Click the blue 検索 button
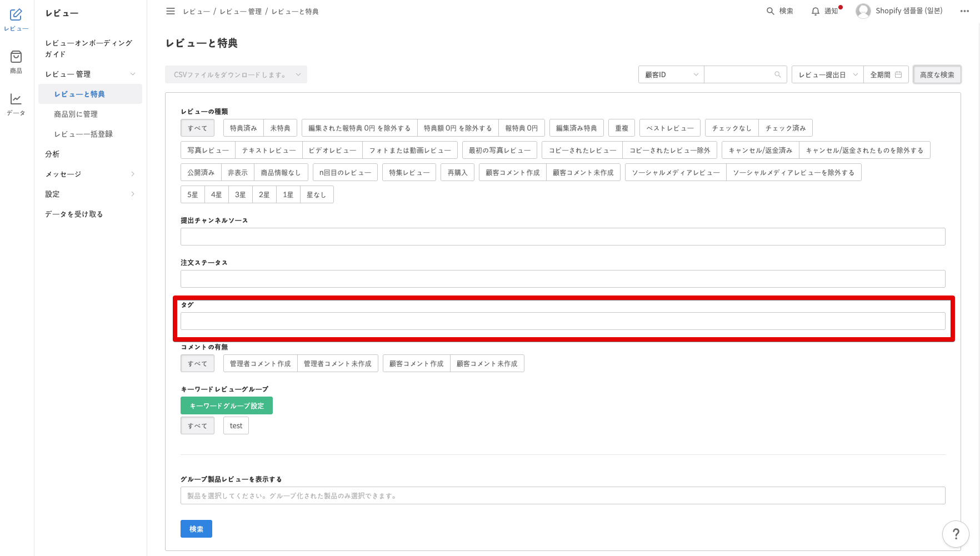 [x=196, y=529]
